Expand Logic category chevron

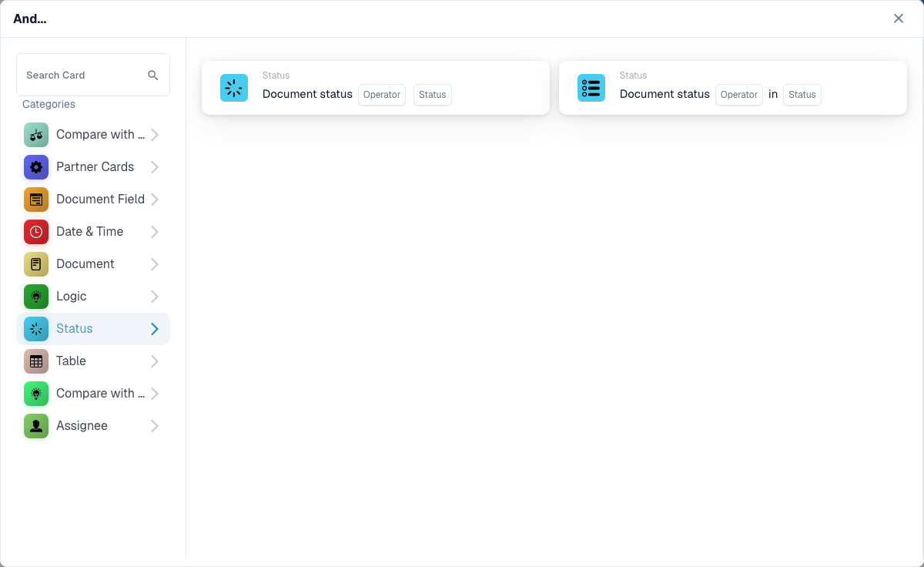155,297
